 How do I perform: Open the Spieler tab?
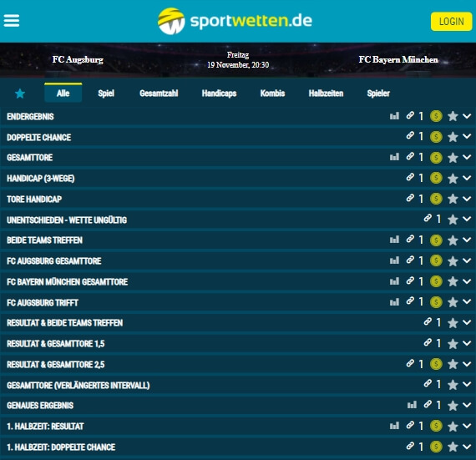coord(378,94)
